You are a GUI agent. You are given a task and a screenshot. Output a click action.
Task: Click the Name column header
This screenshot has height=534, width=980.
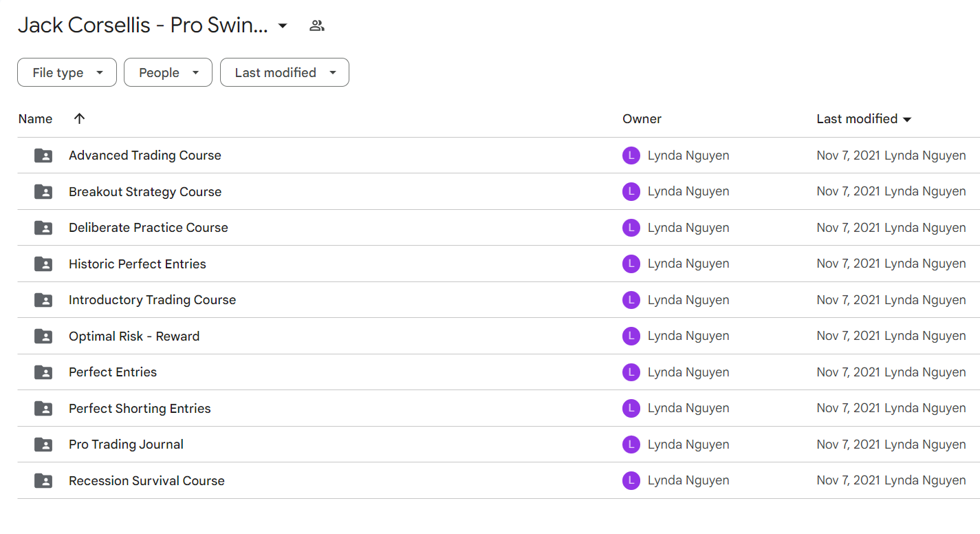pos(35,119)
